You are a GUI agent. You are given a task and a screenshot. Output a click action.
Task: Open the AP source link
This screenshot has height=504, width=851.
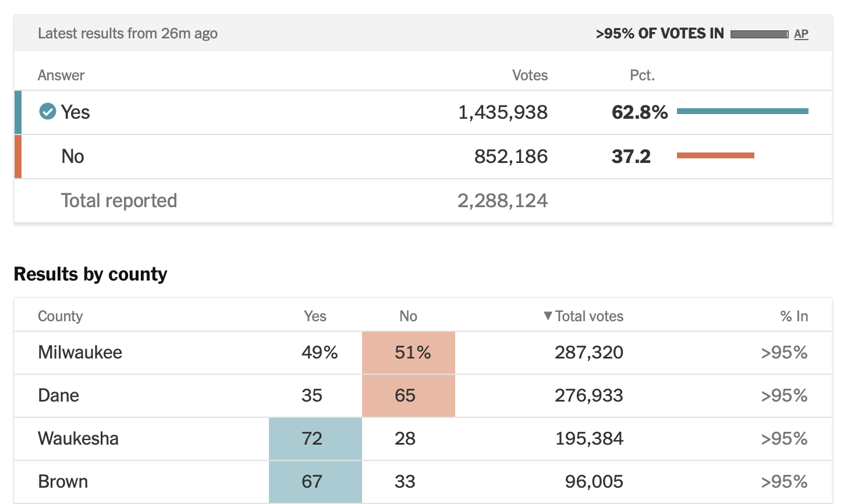pyautogui.click(x=801, y=34)
